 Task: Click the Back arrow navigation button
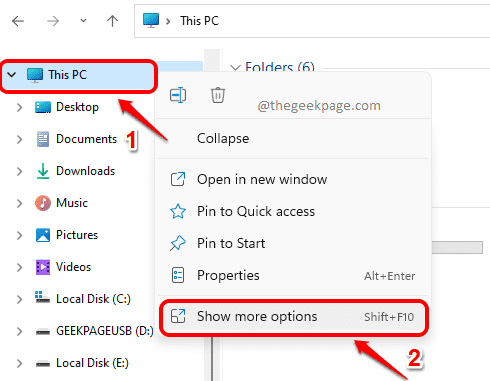tap(18, 21)
